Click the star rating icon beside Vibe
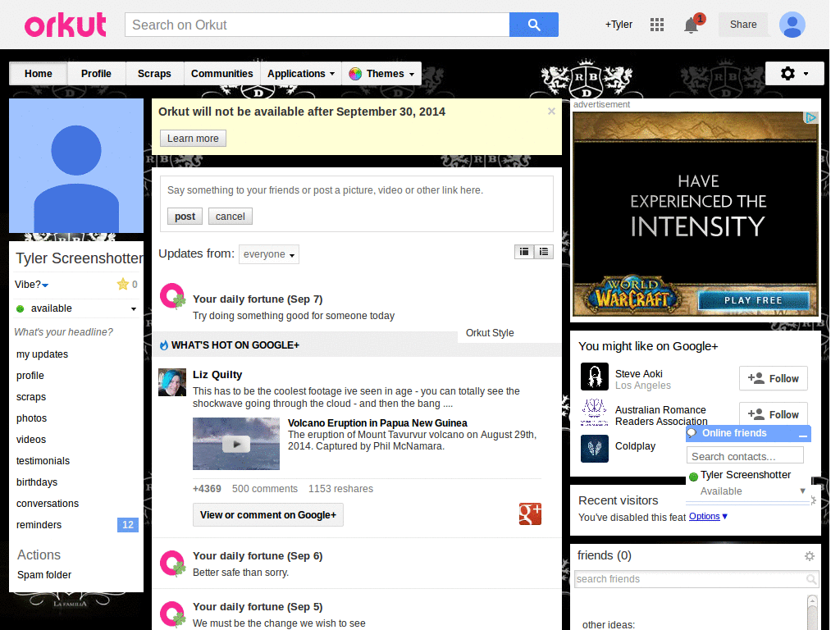This screenshot has height=630, width=840. 123,284
